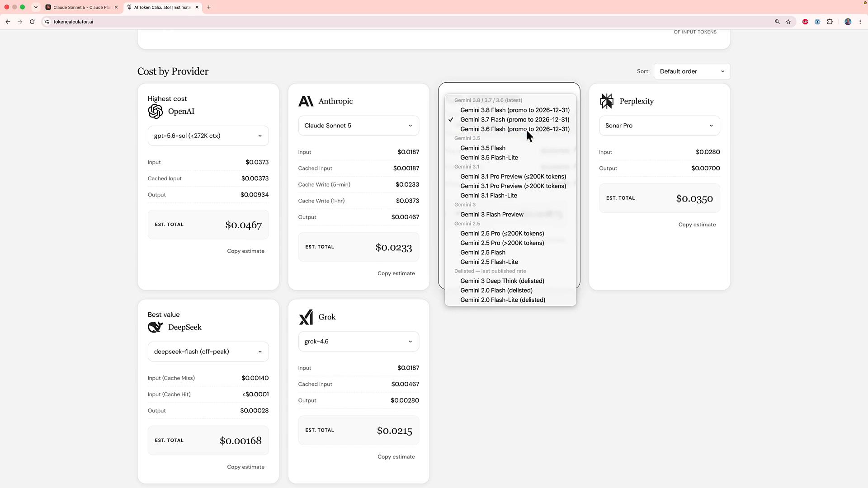Click the site info icon in address bar
This screenshot has height=488, width=868.
click(x=47, y=22)
